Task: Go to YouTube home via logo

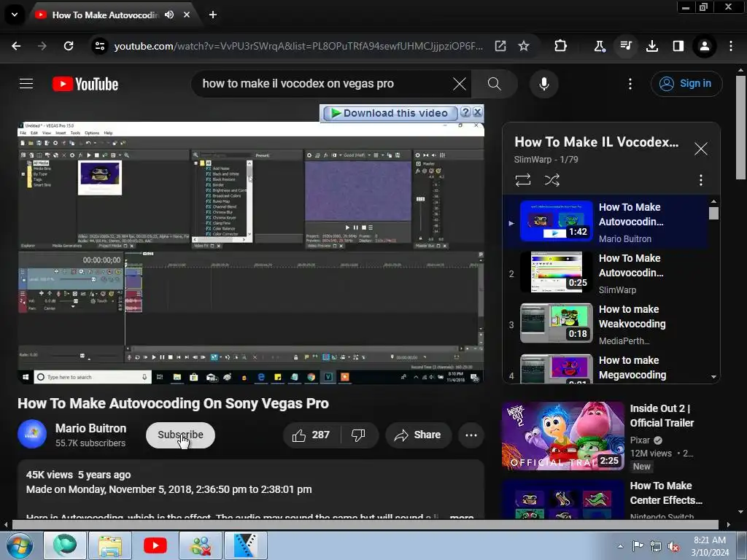Action: pos(85,85)
